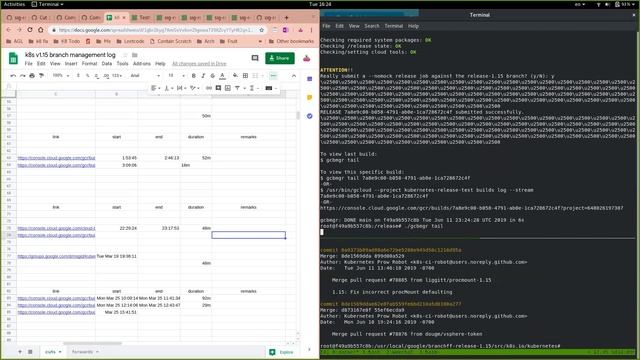Open the Leetcode bookmarks folder

click(130, 41)
